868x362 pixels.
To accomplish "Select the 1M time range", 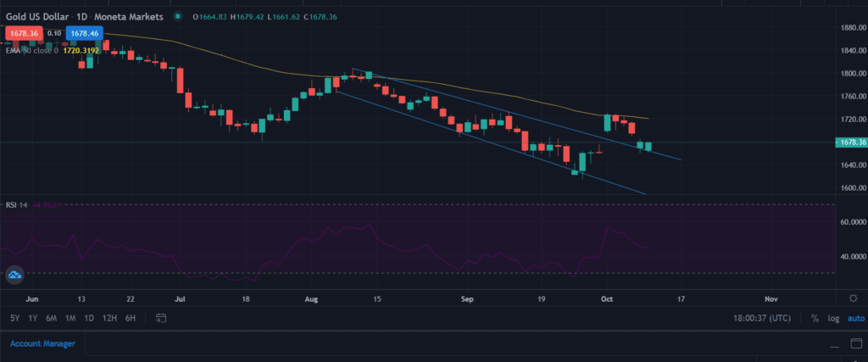I will [70, 318].
